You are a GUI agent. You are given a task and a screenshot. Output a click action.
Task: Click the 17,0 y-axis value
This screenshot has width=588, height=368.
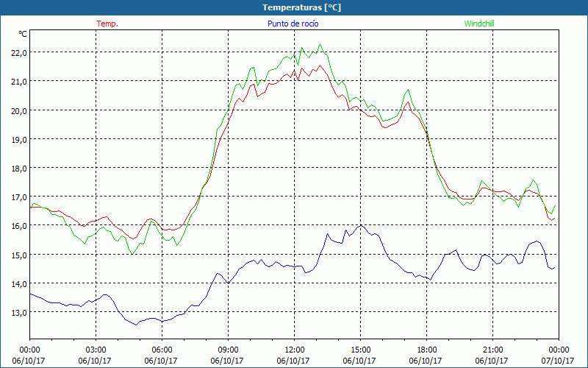coord(19,197)
